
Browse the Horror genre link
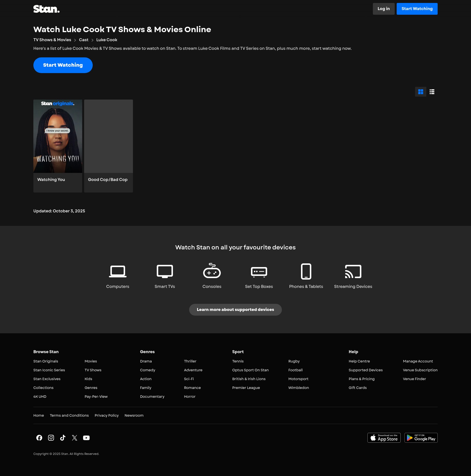pyautogui.click(x=190, y=397)
